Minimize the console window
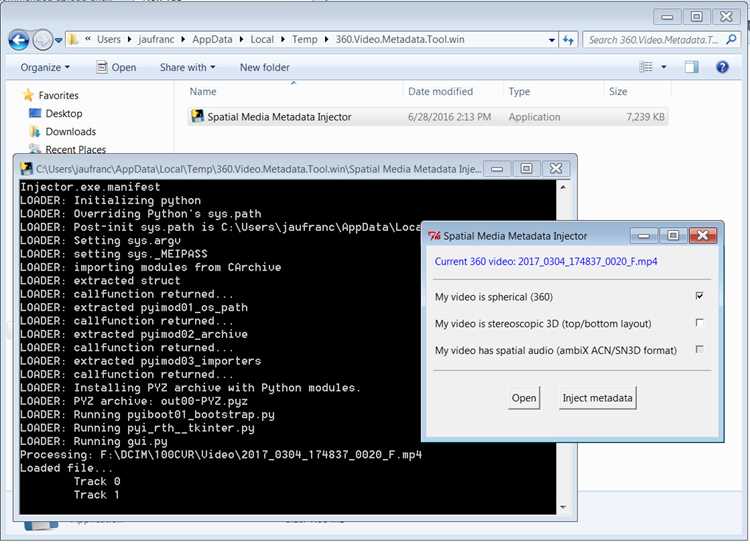Viewport: 750px width, 544px height. point(497,168)
